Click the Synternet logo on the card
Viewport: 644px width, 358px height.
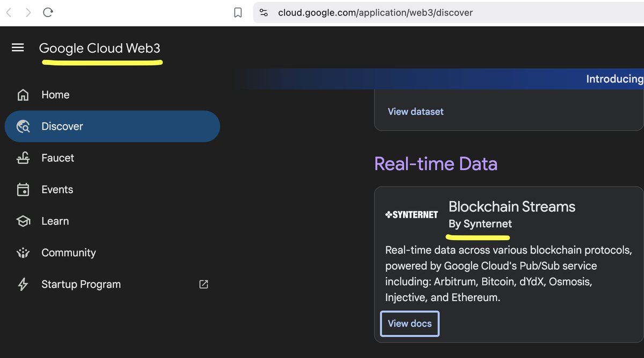click(x=411, y=214)
